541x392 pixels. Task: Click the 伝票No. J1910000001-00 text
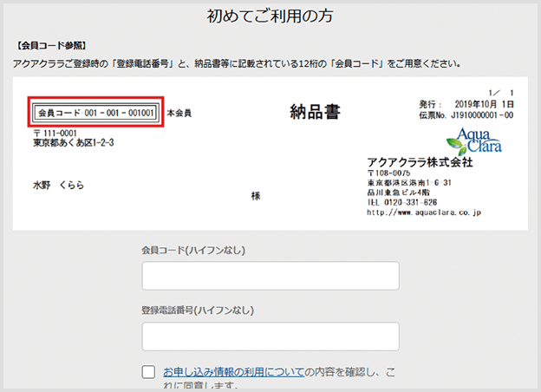[x=464, y=113]
